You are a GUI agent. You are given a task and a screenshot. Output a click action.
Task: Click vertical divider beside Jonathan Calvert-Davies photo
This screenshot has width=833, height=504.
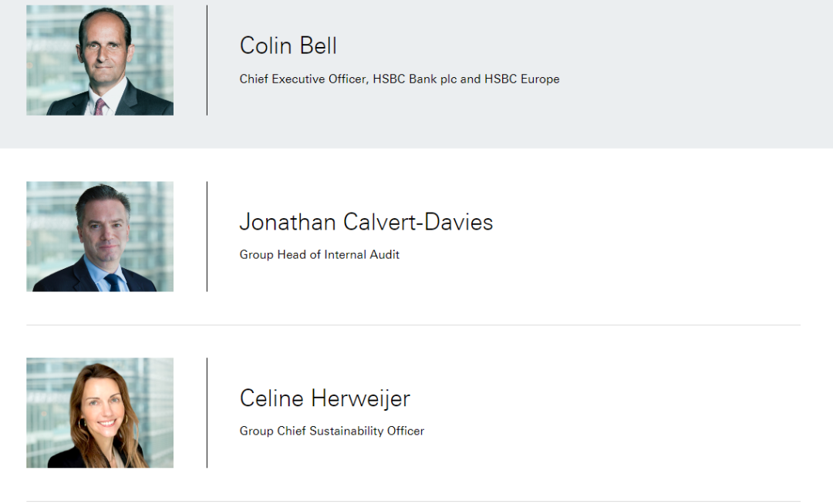(x=207, y=237)
